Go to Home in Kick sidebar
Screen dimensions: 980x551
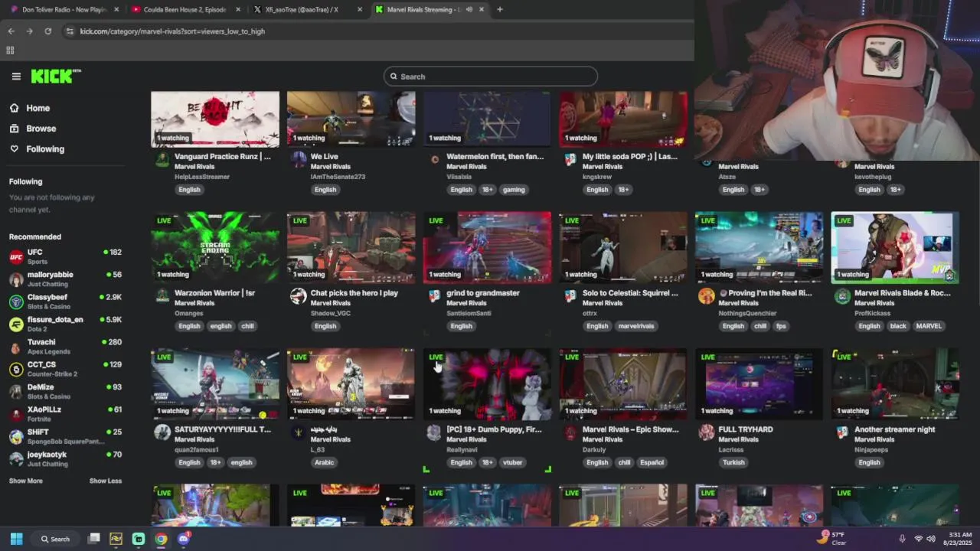coord(38,108)
